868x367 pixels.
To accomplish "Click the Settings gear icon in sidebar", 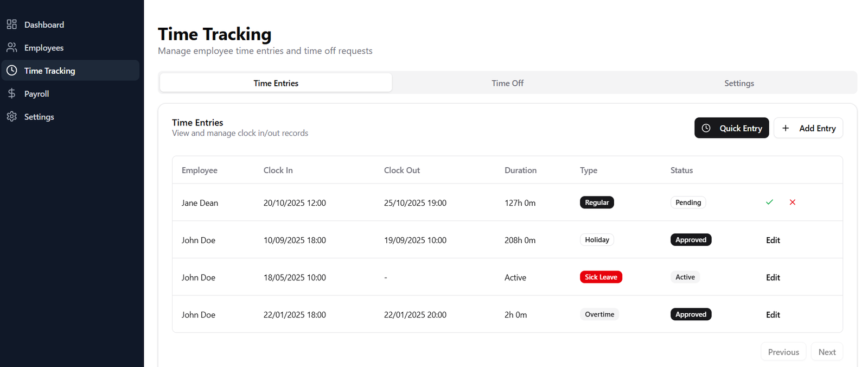I will point(11,117).
